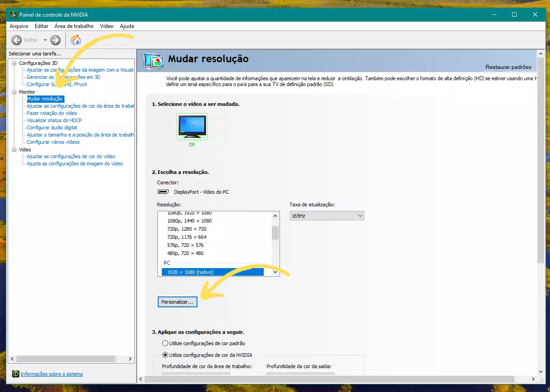
Task: Go to the Home icon
Action: click(x=76, y=40)
